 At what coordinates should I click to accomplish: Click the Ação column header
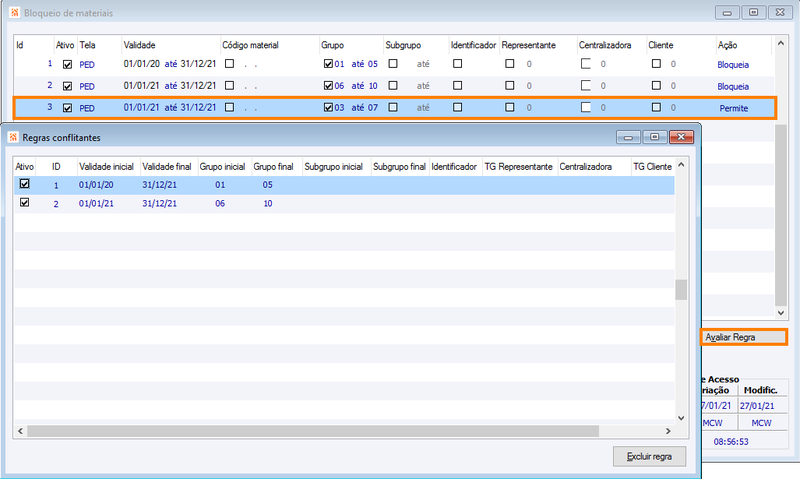728,45
